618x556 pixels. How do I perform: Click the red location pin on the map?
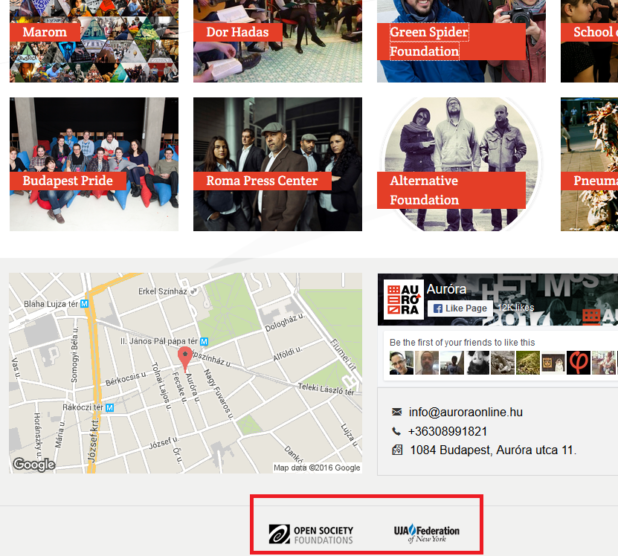click(184, 358)
